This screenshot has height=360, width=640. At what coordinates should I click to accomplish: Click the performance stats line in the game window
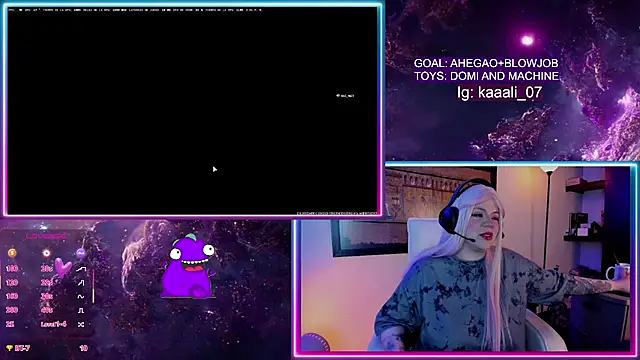pyautogui.click(x=135, y=10)
